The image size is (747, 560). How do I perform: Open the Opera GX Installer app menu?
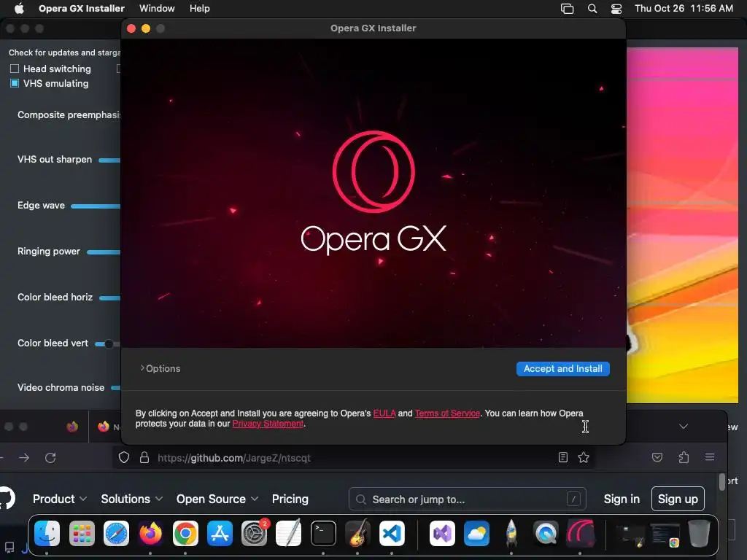point(82,9)
